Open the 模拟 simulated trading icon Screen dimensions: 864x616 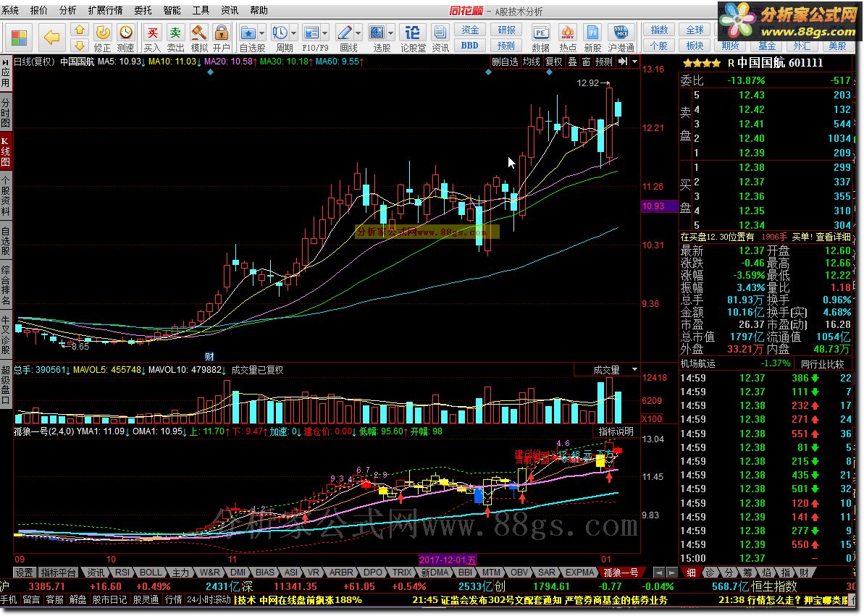[x=199, y=38]
